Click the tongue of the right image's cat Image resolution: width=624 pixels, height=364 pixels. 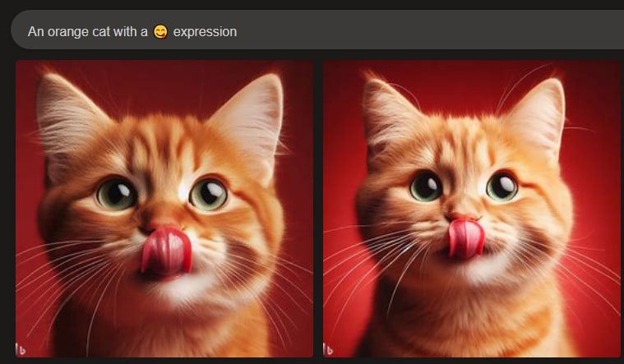465,237
